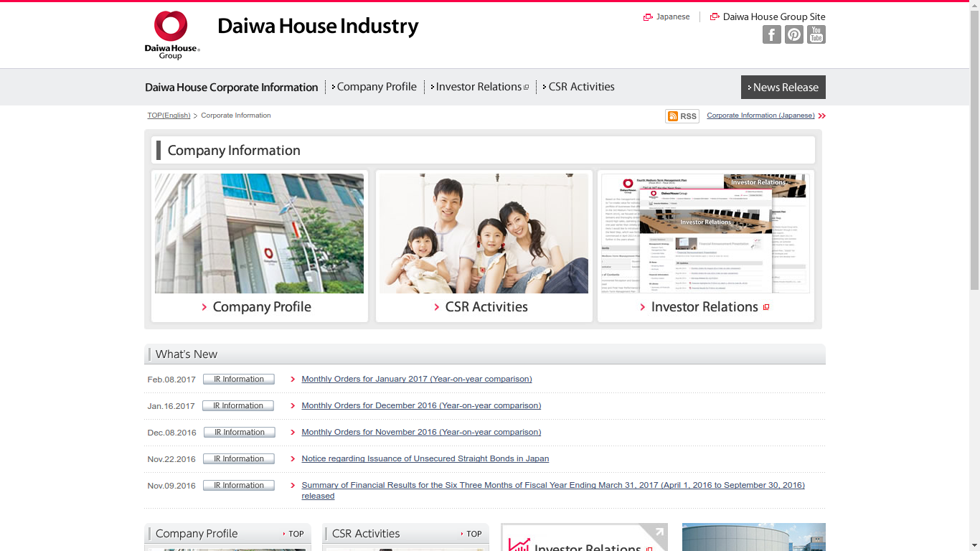Open the CSR Activities navigation item
The width and height of the screenshot is (980, 551).
pyautogui.click(x=581, y=86)
